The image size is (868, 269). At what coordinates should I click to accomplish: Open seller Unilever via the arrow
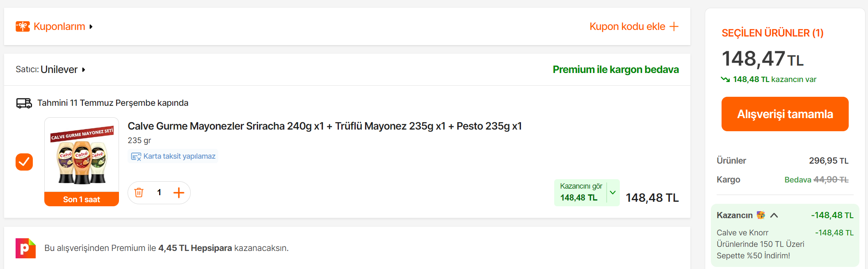click(83, 70)
